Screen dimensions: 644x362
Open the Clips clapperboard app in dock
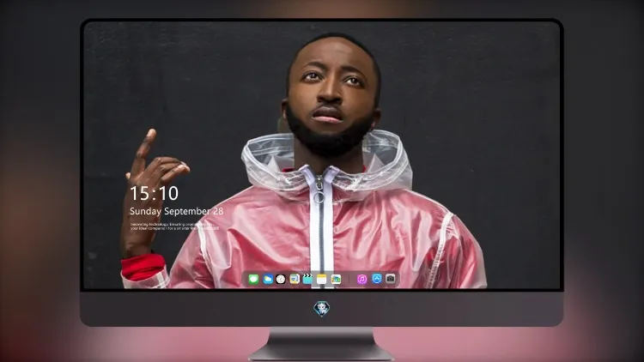[x=307, y=280]
